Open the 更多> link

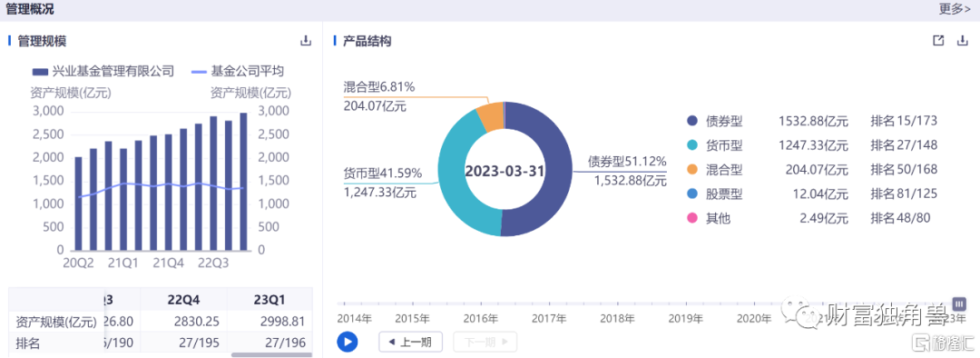(955, 9)
